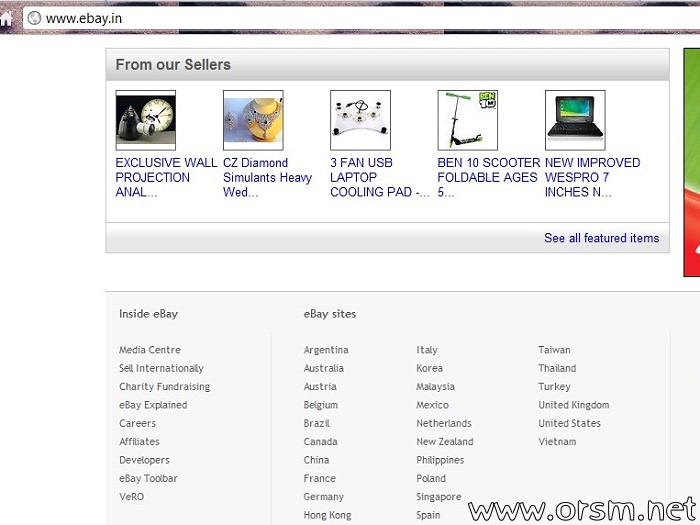Viewport: 700px width, 525px height.
Task: Go to eBay Netherlands site
Action: (x=444, y=423)
